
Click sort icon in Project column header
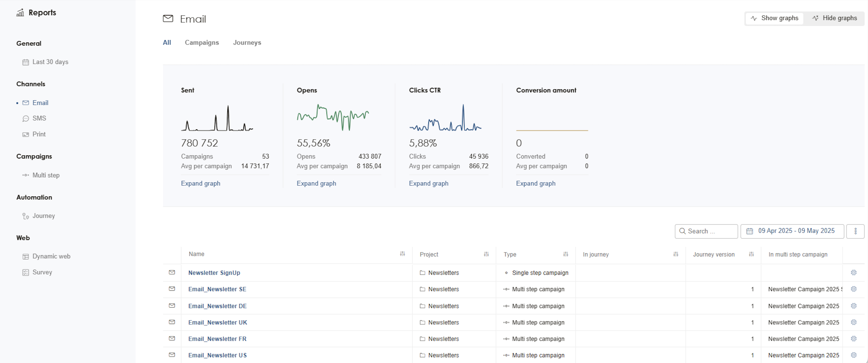(486, 254)
